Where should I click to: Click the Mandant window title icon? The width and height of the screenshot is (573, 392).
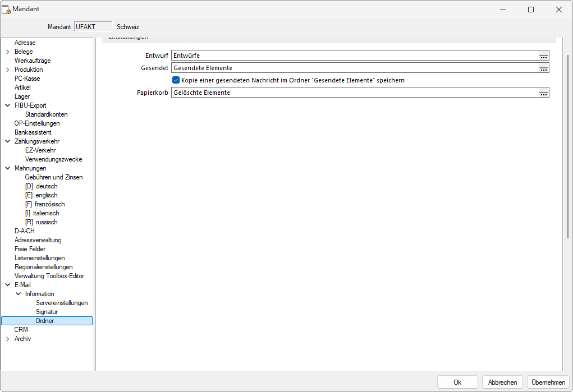[x=7, y=10]
